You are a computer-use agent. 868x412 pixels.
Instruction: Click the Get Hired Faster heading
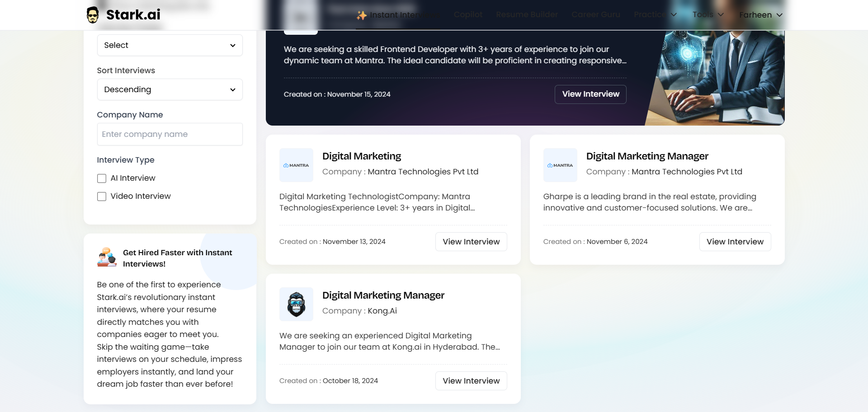coord(178,258)
